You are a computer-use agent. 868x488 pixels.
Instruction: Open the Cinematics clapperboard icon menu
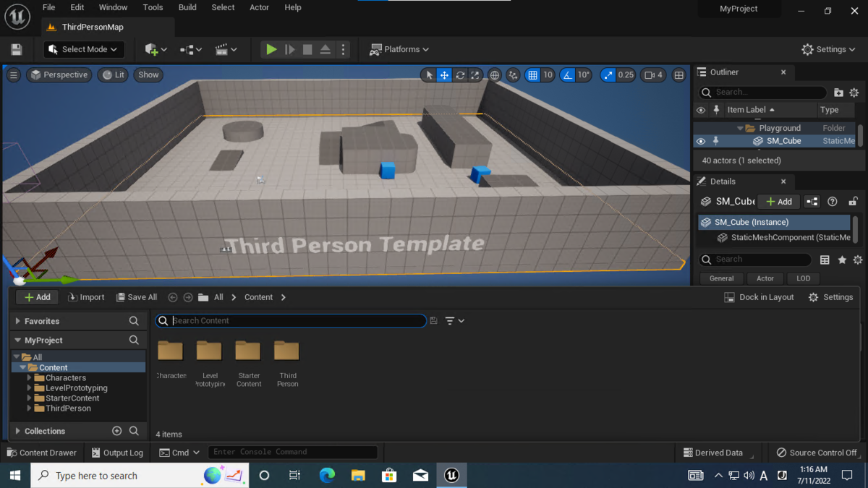click(223, 48)
